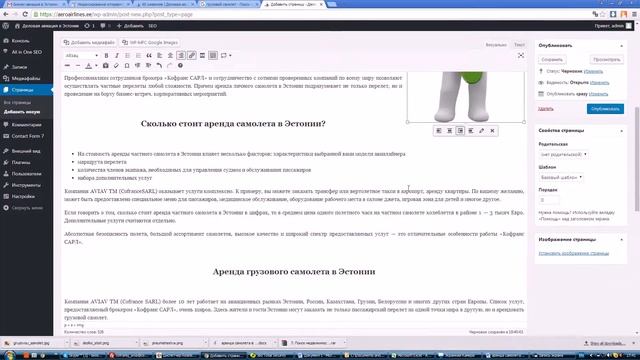Click WP-MPC Google Images button
This screenshot has width=640, height=360.
150,42
